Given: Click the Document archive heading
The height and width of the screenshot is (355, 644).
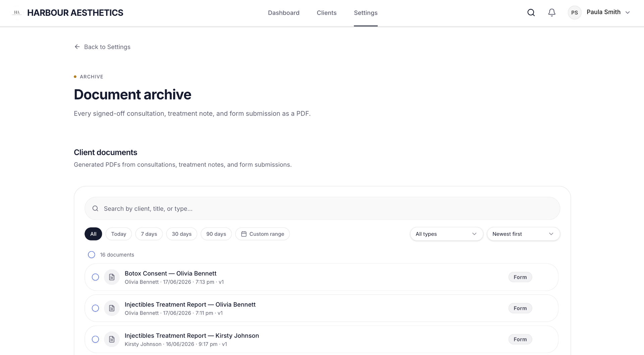Looking at the screenshot, I should click(132, 94).
